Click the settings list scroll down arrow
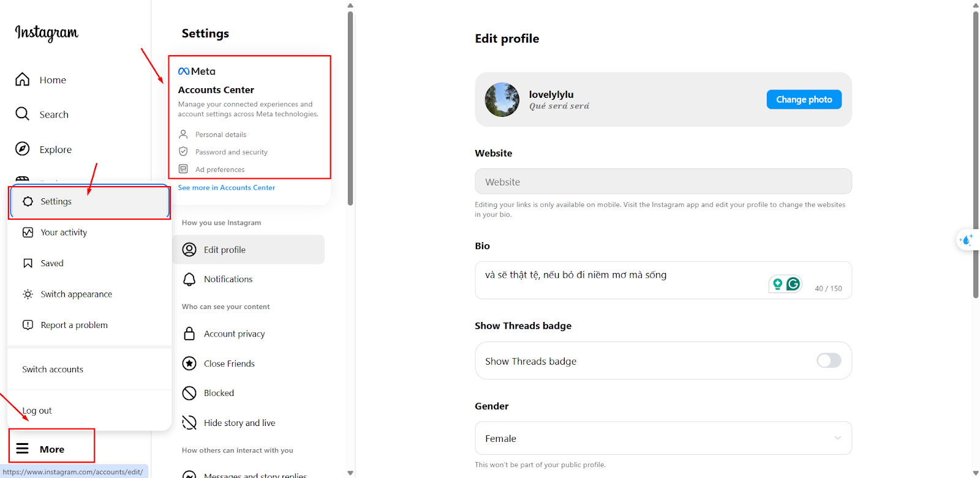This screenshot has height=478, width=980. click(350, 473)
